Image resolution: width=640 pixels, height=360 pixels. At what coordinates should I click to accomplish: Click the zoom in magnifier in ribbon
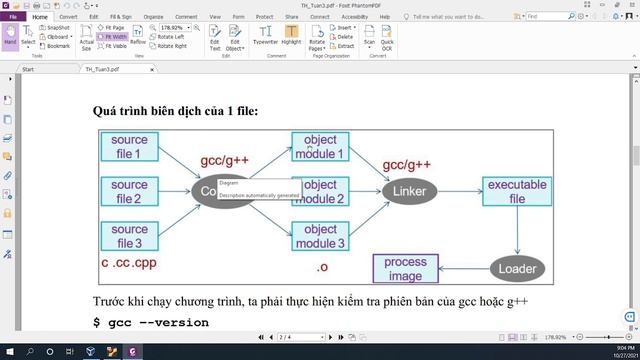point(197,27)
